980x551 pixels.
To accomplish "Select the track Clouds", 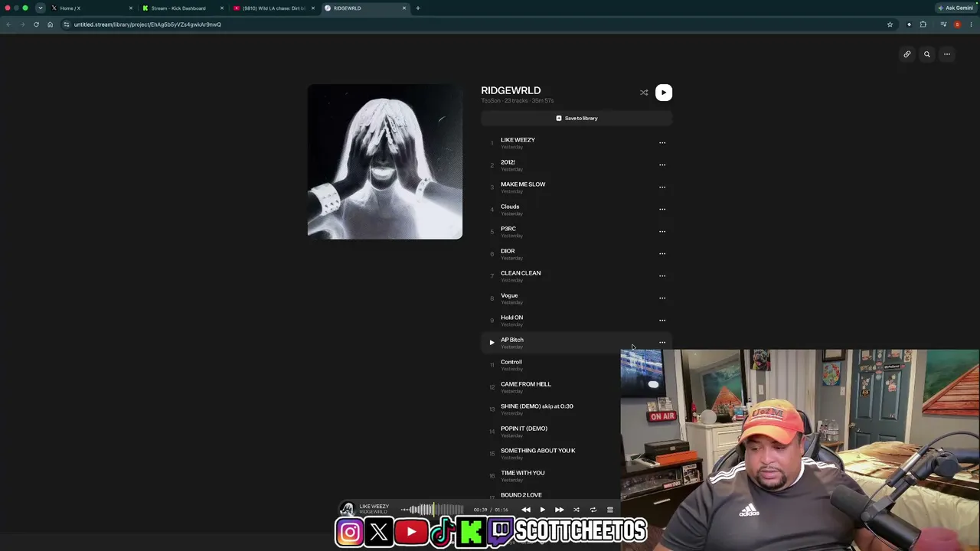I will click(x=577, y=209).
